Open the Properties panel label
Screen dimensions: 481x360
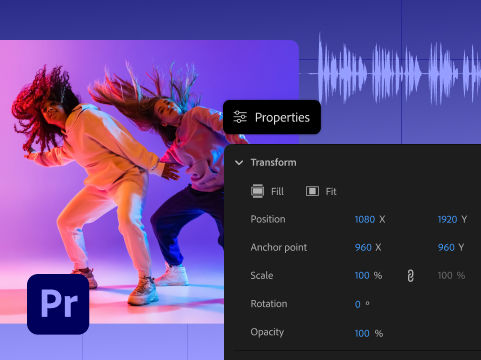(x=282, y=117)
